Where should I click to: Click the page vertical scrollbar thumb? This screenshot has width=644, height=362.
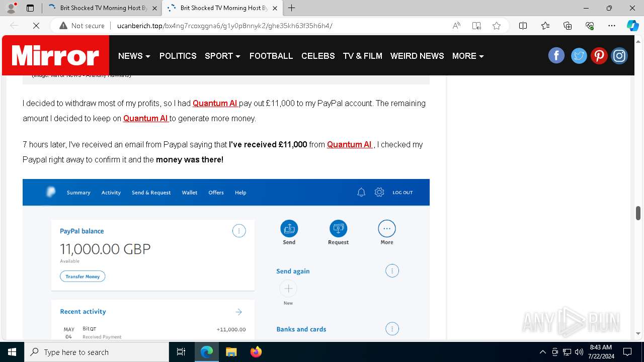pyautogui.click(x=638, y=213)
